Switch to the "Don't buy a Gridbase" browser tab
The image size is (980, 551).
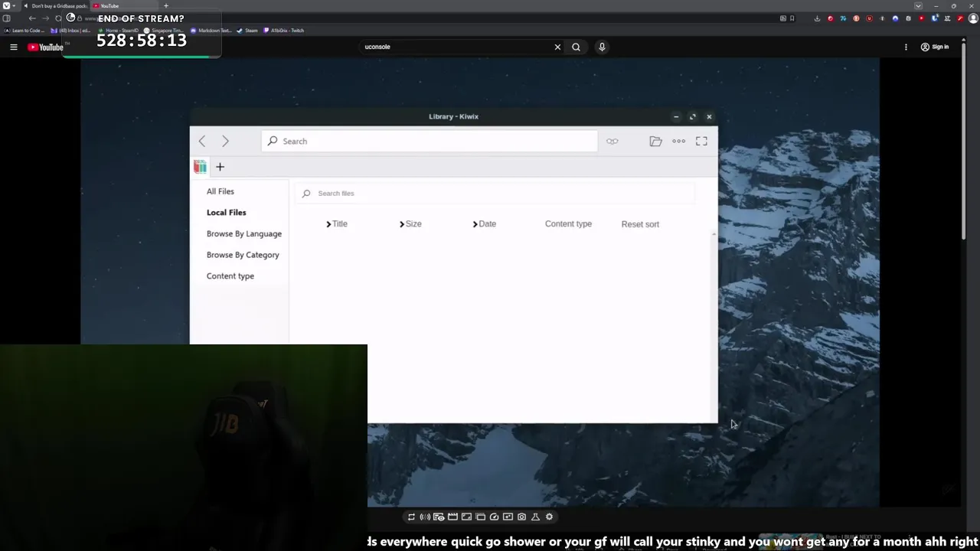(56, 6)
